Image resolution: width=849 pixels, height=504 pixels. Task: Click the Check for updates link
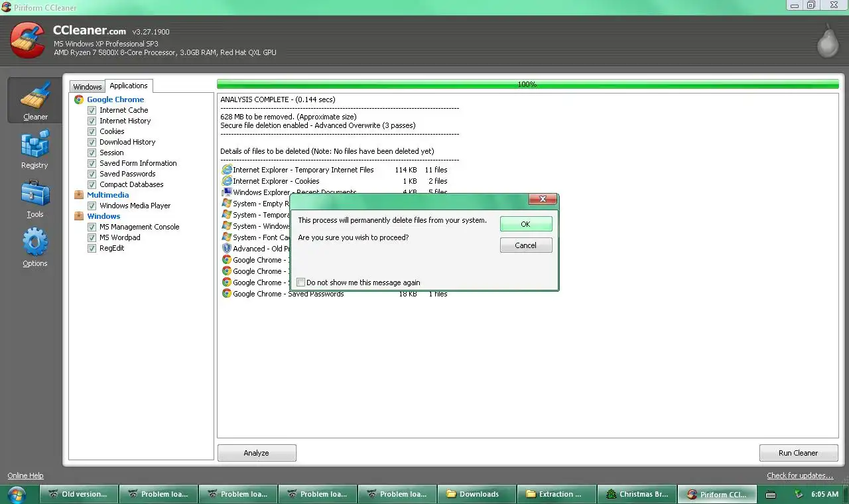[x=800, y=475]
